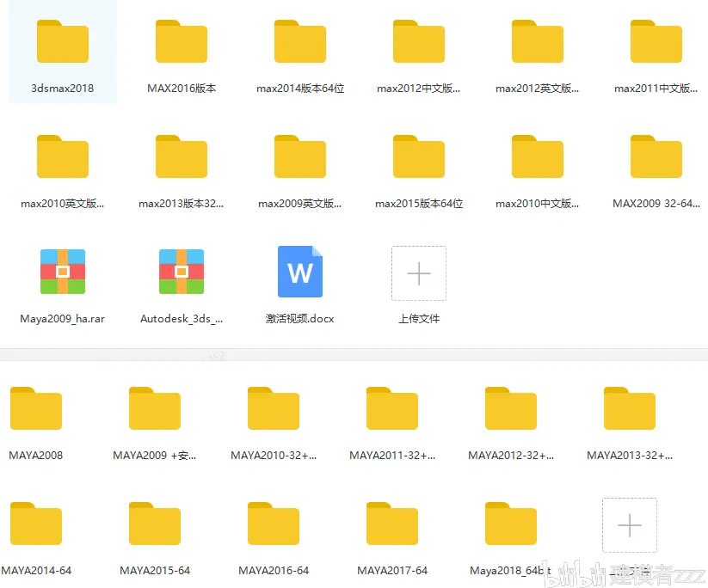
Task: Open the MAX2016版本 folder icon
Action: tap(182, 41)
